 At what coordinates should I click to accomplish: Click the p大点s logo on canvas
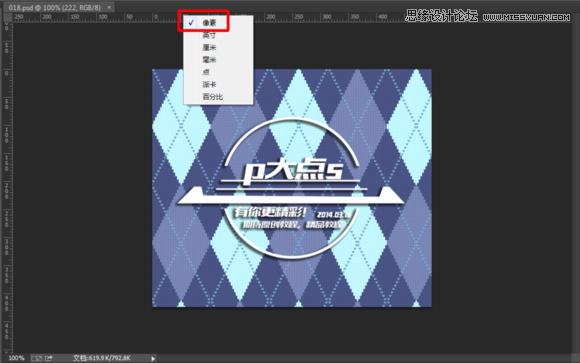point(293,172)
